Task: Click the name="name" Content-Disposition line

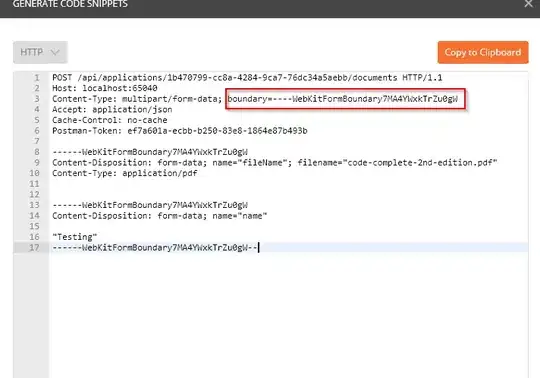Action: 159,216
